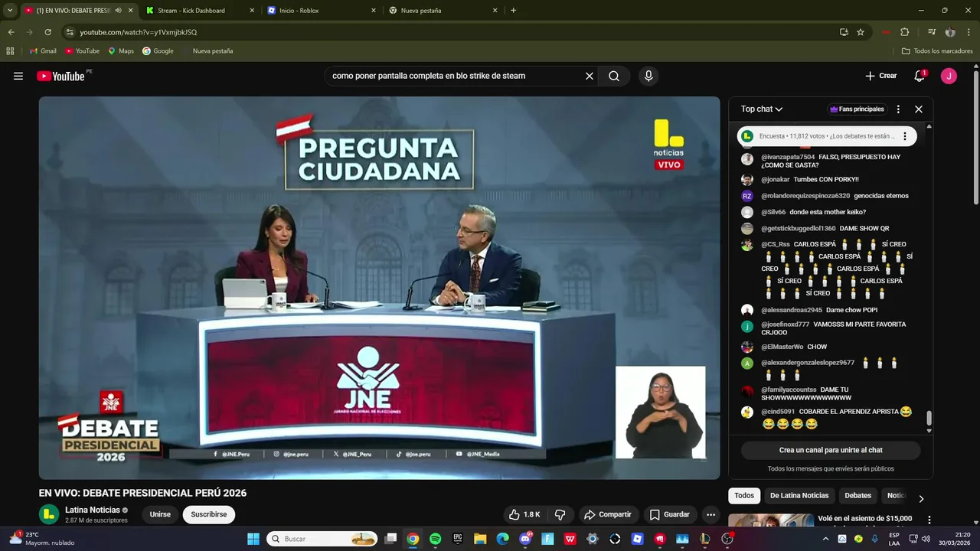Open the recommended video thumbnail
The width and height of the screenshot is (980, 551).
pos(771,520)
